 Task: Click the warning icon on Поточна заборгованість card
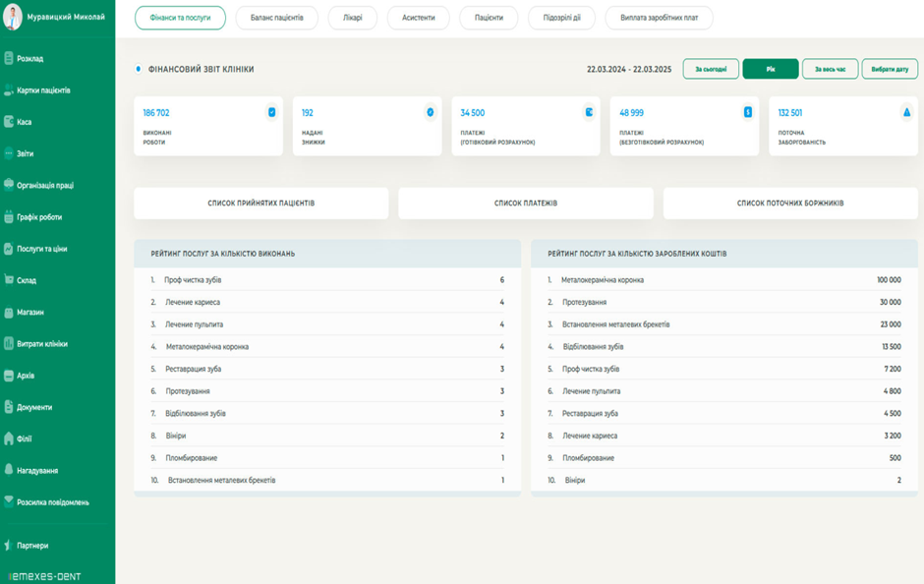tap(906, 113)
